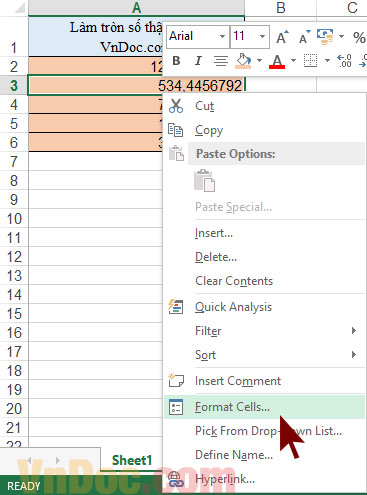Click header cell with VnDoc.com text
Image resolution: width=367 pixels, height=495 pixels.
pos(96,36)
